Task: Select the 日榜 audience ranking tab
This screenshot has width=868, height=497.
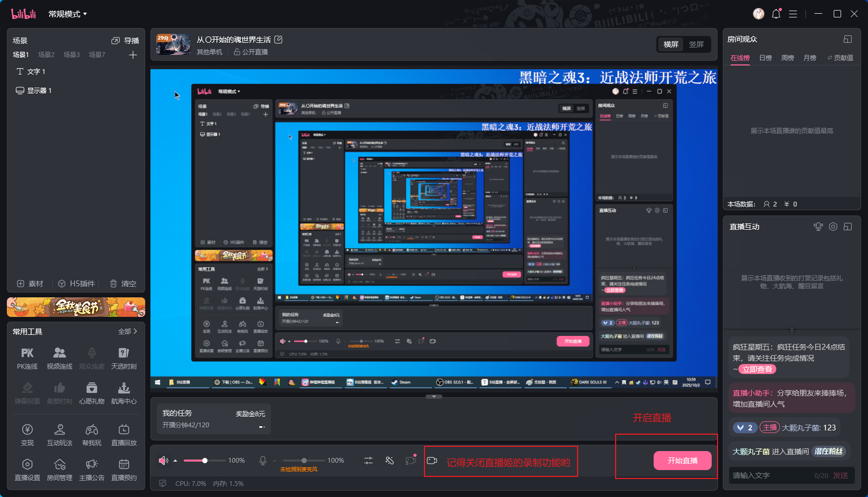Action: point(766,58)
